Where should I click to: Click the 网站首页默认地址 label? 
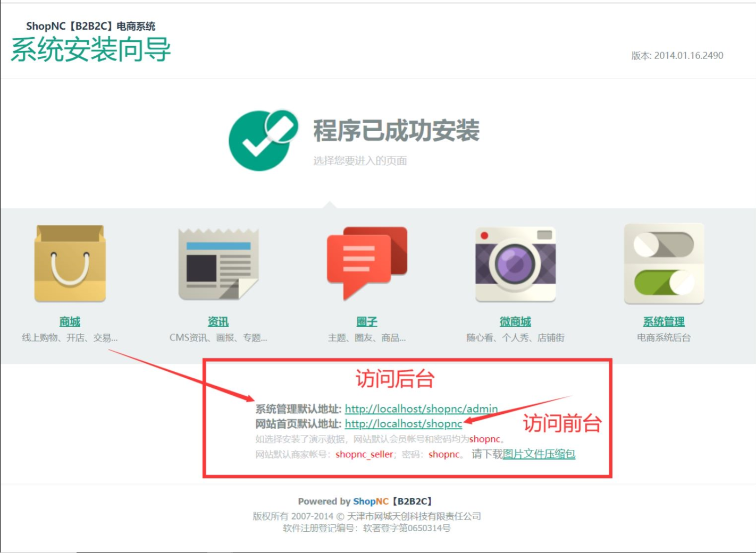pyautogui.click(x=298, y=423)
